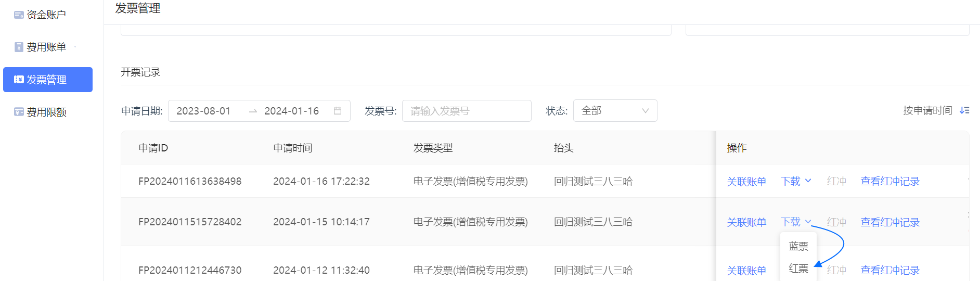
Task: Select 蓝票 from the download menu
Action: click(x=798, y=246)
